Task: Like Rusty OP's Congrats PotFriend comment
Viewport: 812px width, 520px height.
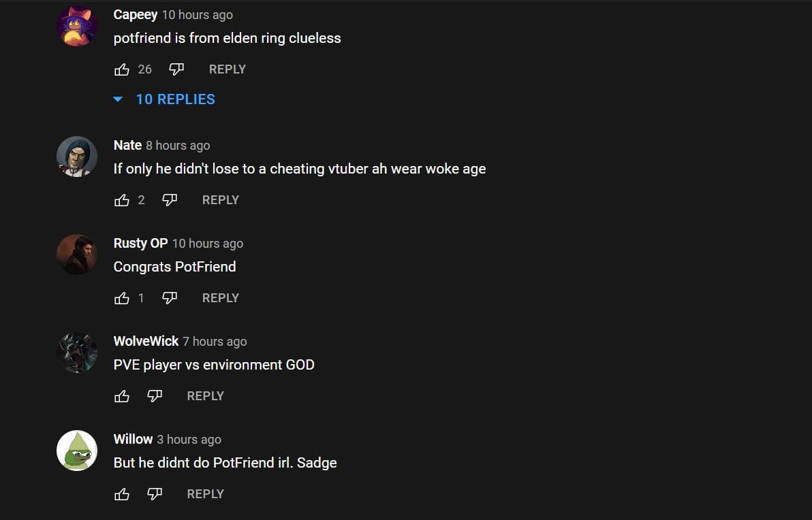Action: point(122,298)
